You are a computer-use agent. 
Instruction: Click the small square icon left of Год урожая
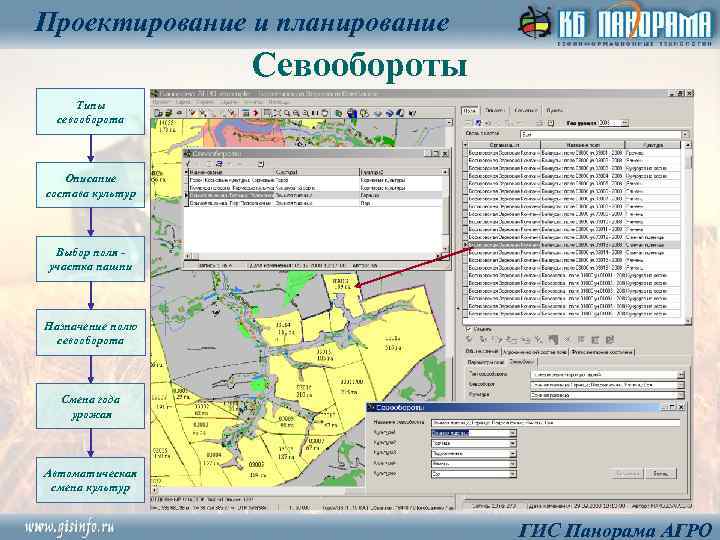(551, 123)
